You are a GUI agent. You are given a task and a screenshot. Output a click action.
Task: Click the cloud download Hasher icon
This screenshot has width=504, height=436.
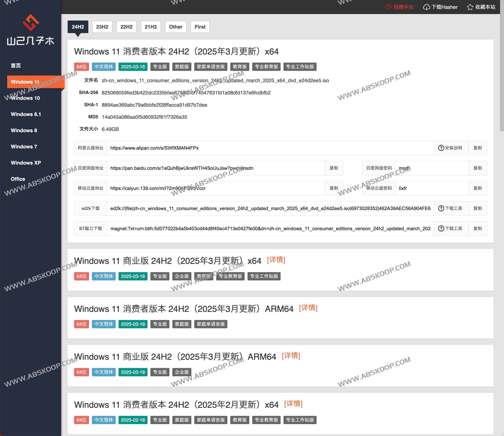coord(426,7)
